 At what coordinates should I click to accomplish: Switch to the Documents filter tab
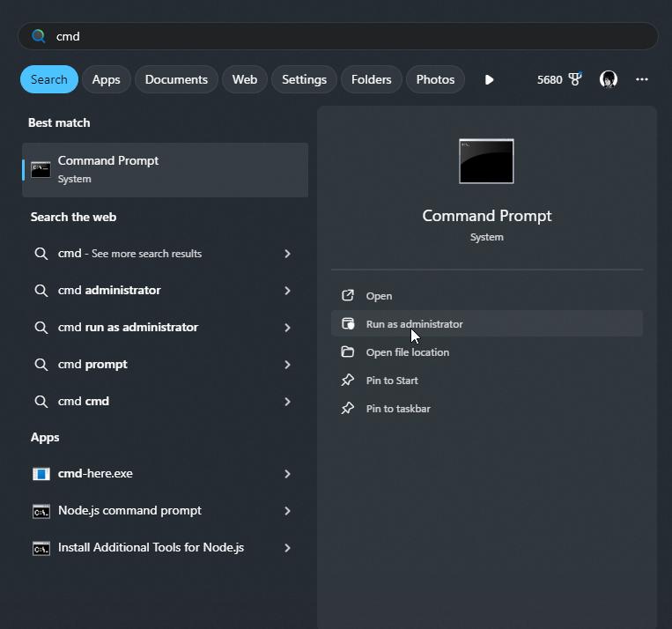pos(176,79)
